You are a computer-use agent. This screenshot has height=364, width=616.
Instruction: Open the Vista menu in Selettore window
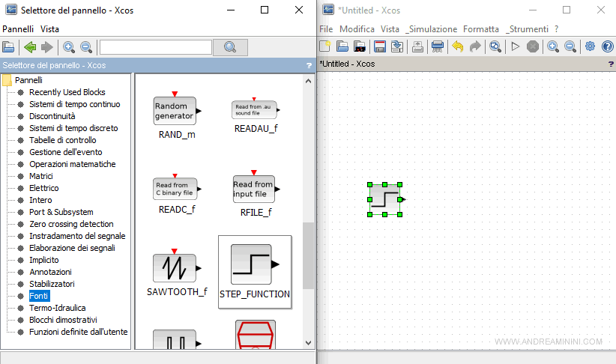49,29
